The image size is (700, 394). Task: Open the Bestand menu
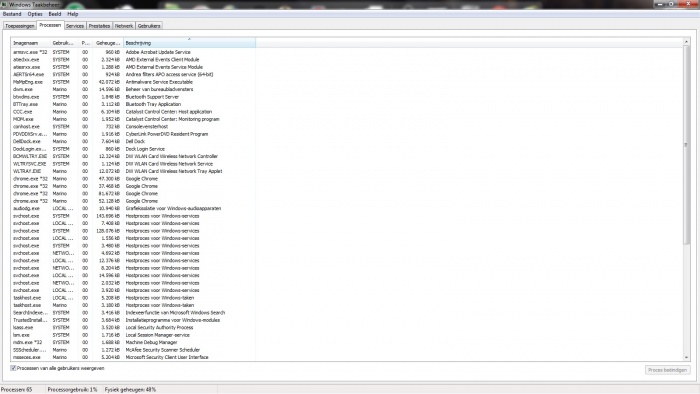(12, 14)
